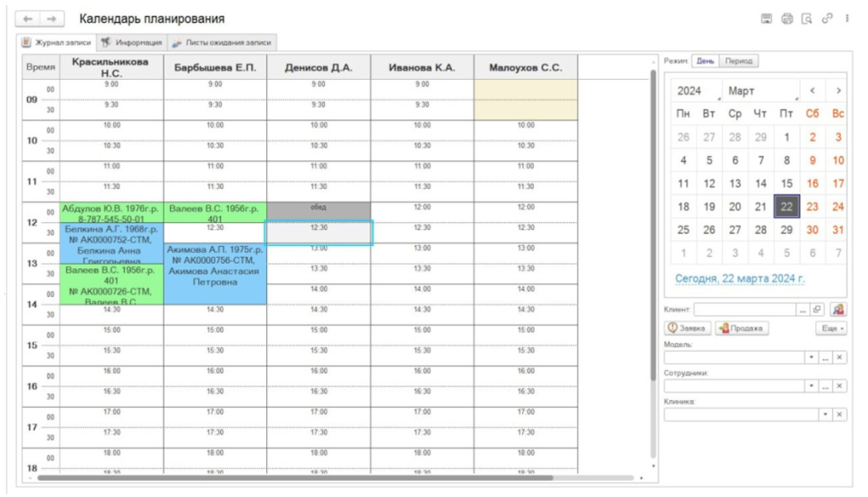
Task: Expand the Сотрудники dropdown arrow
Action: (811, 386)
